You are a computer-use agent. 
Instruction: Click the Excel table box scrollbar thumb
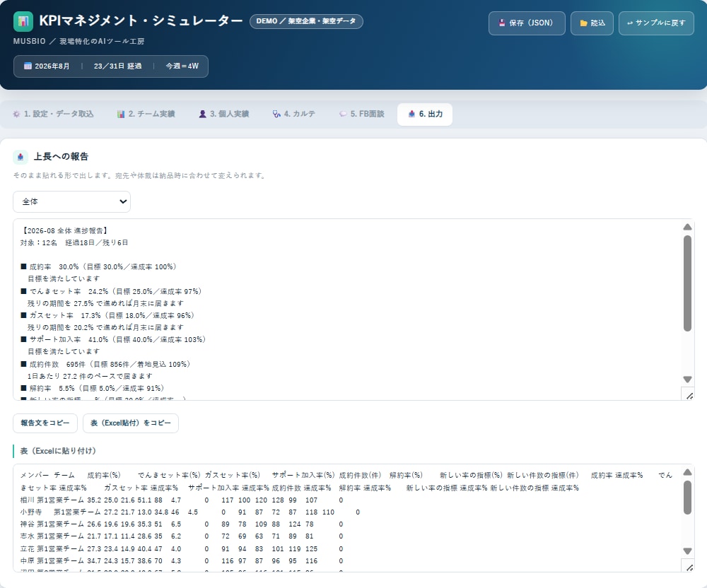687,498
